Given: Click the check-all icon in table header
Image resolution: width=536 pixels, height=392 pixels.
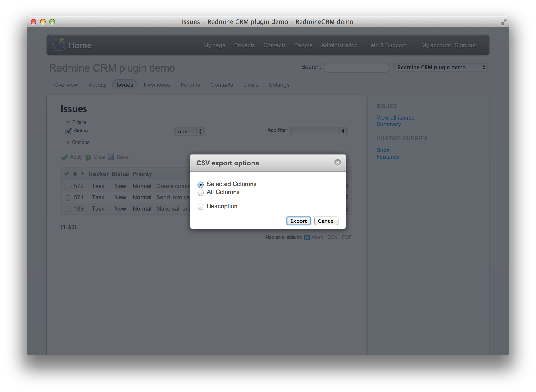Looking at the screenshot, I should tap(67, 173).
